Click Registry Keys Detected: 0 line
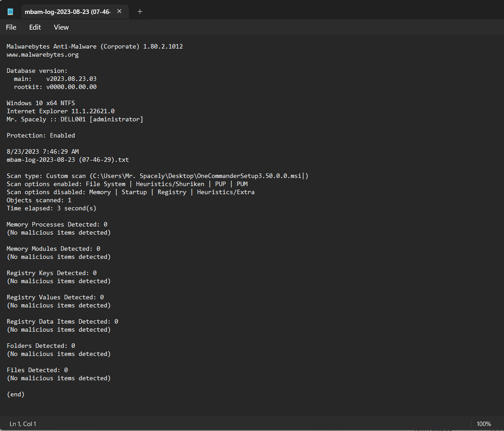Image resolution: width=504 pixels, height=431 pixels. point(51,273)
